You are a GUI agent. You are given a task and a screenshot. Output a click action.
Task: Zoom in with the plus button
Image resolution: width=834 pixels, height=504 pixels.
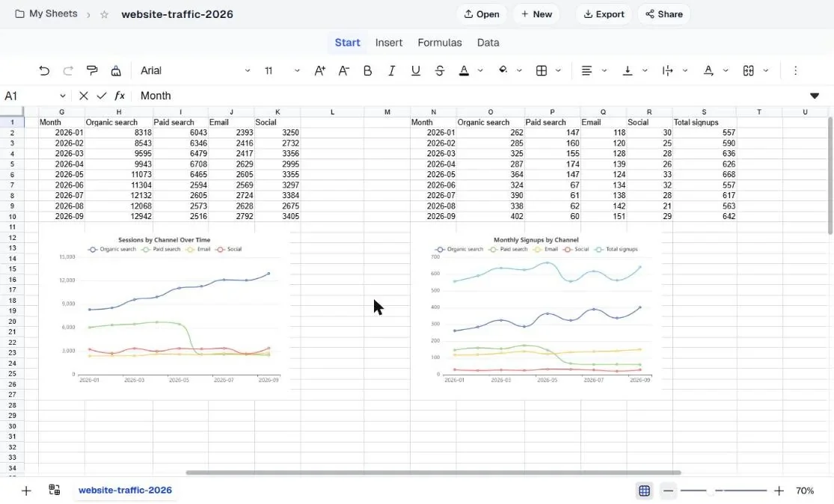(779, 491)
